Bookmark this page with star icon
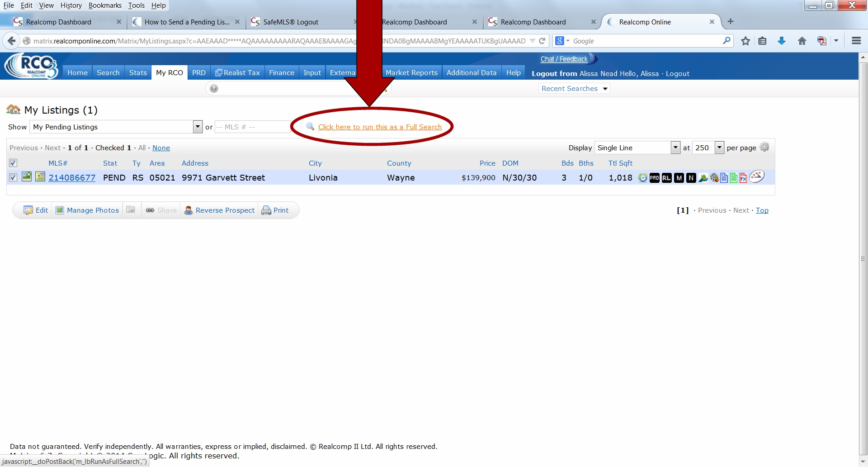This screenshot has height=467, width=868. (x=745, y=41)
